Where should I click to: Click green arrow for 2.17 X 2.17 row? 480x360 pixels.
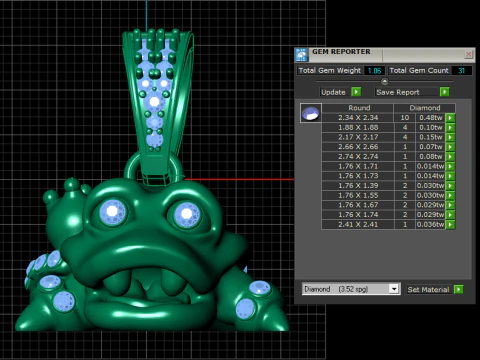click(x=450, y=137)
